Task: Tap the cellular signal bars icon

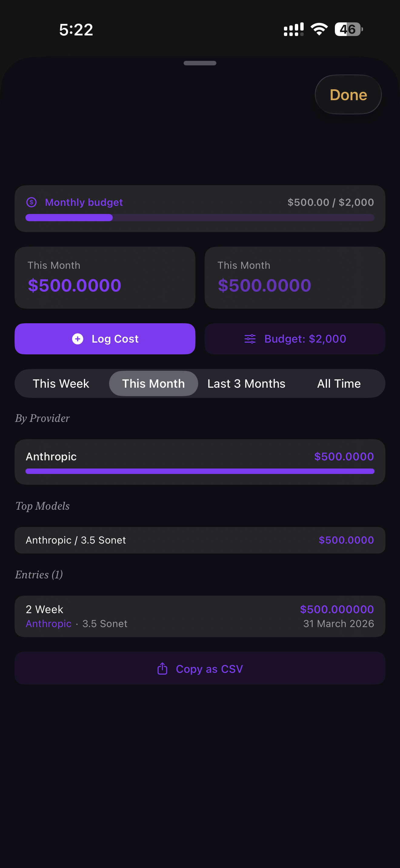Action: 293,29
